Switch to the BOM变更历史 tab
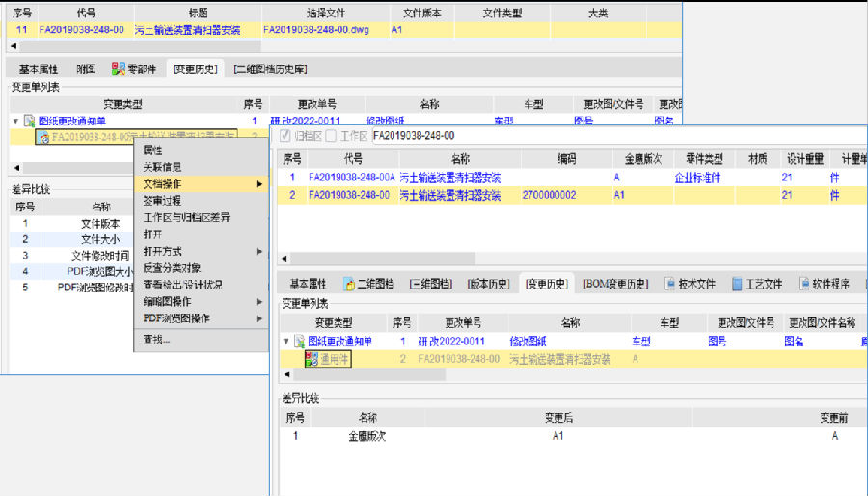868x496 pixels. pos(617,284)
